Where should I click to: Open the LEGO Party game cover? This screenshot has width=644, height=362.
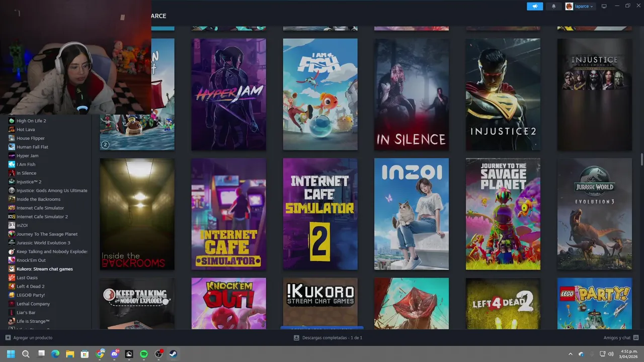594,304
